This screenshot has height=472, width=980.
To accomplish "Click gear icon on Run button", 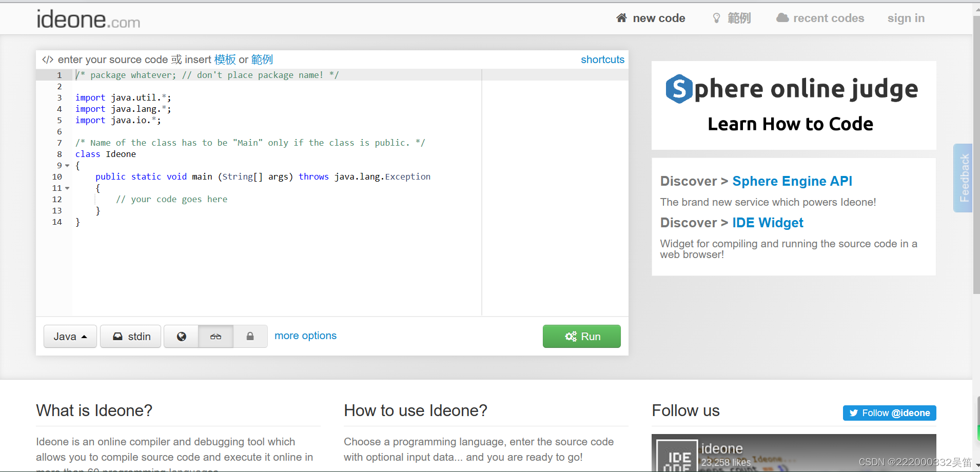I will click(x=571, y=337).
